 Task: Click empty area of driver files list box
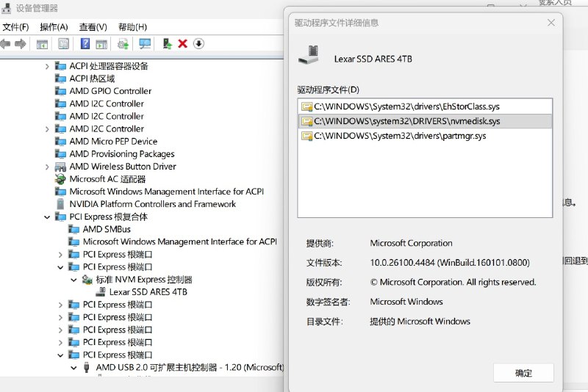[x=425, y=180]
